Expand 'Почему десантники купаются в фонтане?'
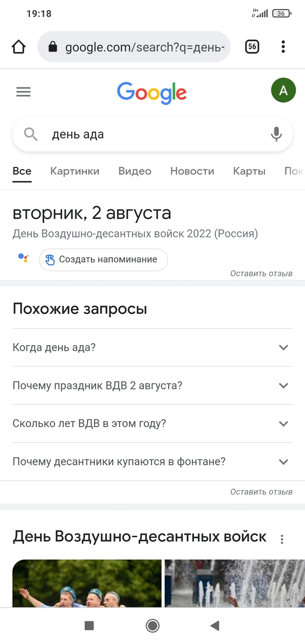 (283, 462)
